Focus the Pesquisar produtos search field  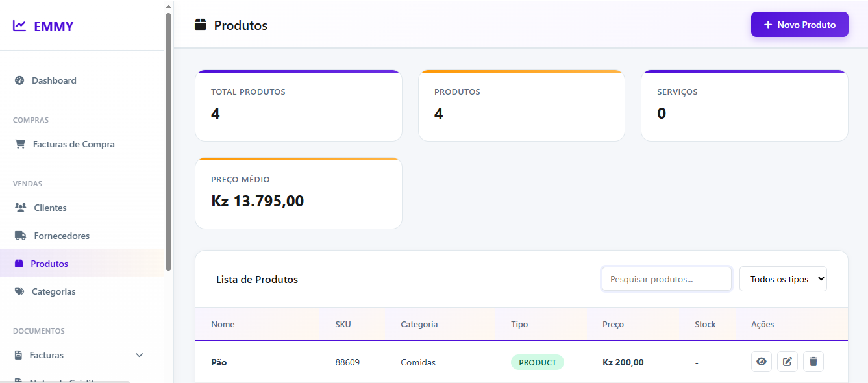pyautogui.click(x=666, y=279)
